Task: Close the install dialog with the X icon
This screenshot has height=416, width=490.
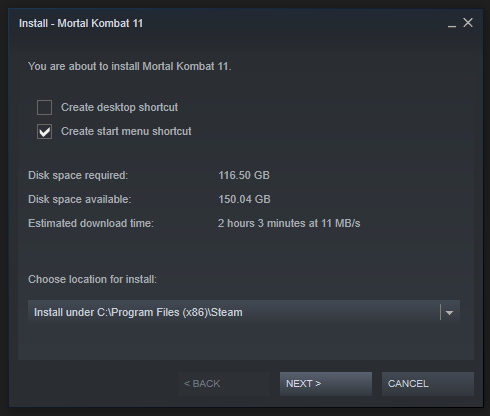Action: coord(468,23)
